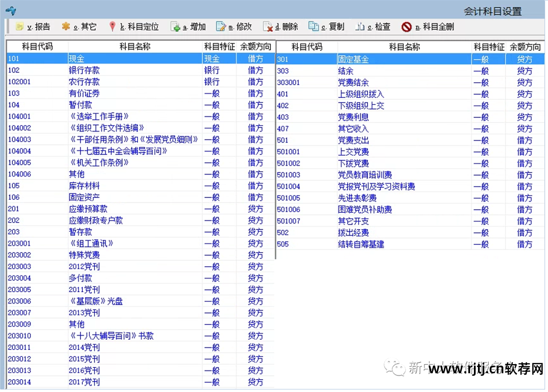Click the 复制 copy icon
The width and height of the screenshot is (548, 392).
(327, 27)
